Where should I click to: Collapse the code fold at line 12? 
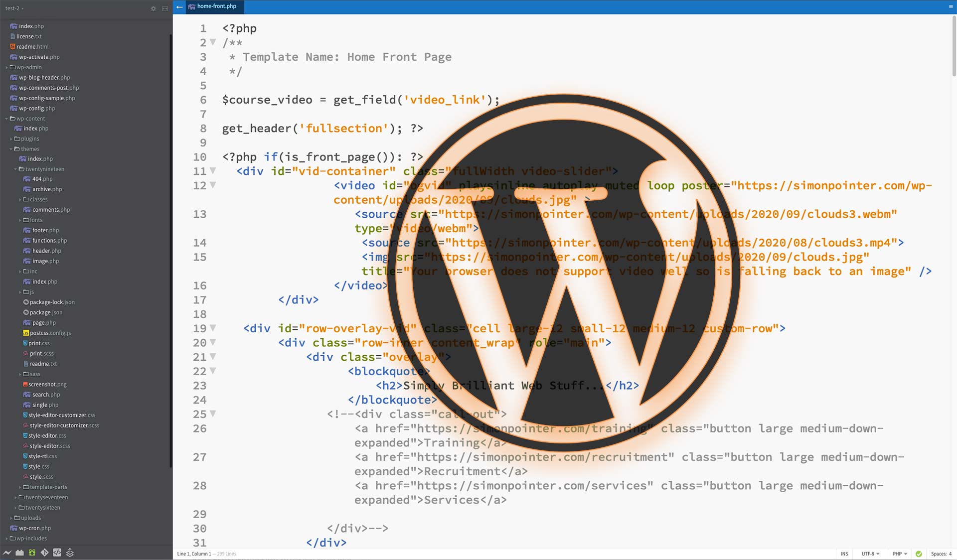213,185
